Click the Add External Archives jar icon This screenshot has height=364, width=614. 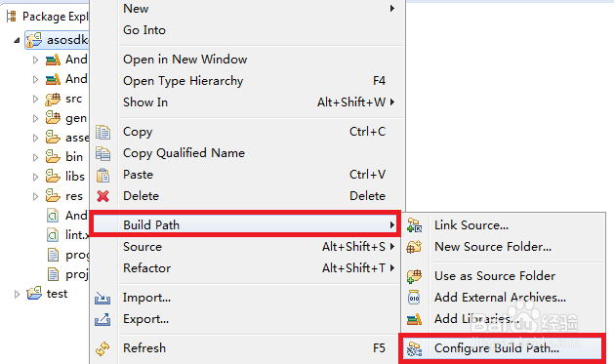[x=414, y=298]
